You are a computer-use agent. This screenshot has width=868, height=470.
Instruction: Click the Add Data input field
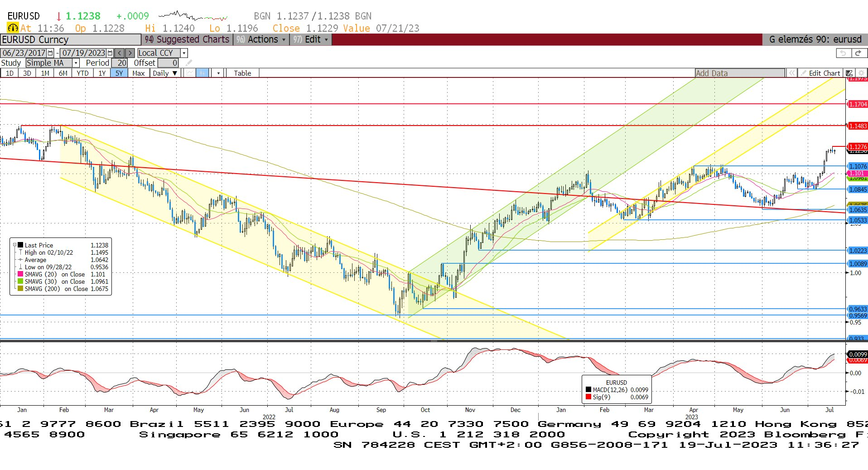tap(740, 73)
